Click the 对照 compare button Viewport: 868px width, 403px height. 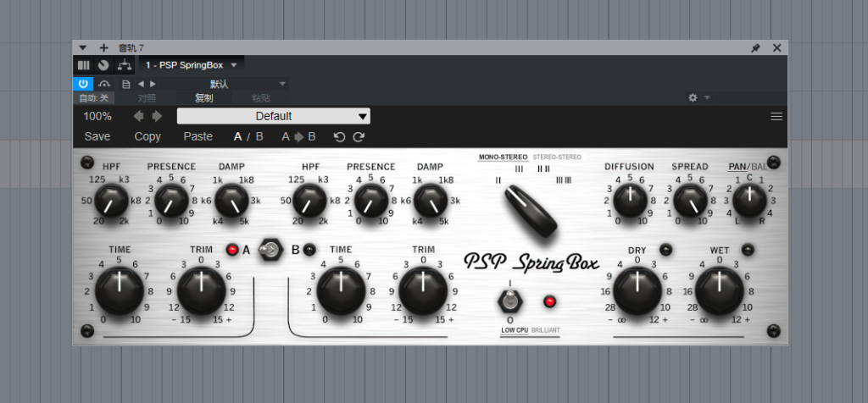(147, 98)
